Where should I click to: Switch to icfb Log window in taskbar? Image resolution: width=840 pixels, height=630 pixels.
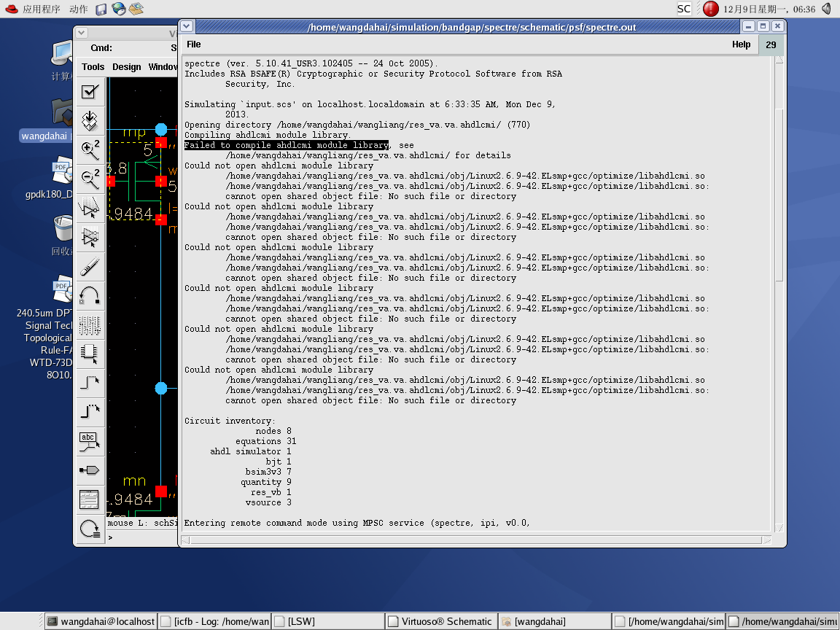click(x=215, y=621)
